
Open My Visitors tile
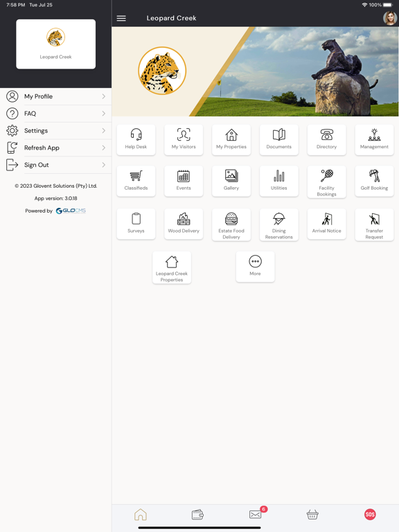(184, 140)
